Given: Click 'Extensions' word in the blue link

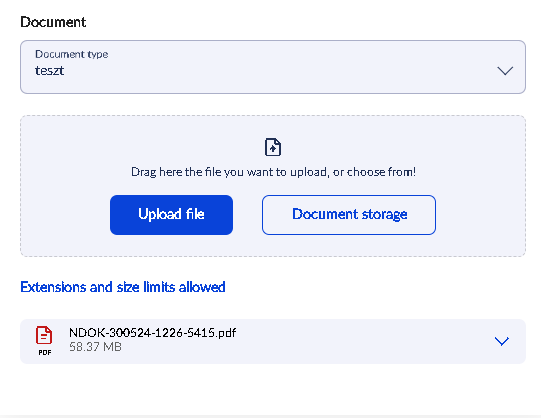Looking at the screenshot, I should pos(53,287).
